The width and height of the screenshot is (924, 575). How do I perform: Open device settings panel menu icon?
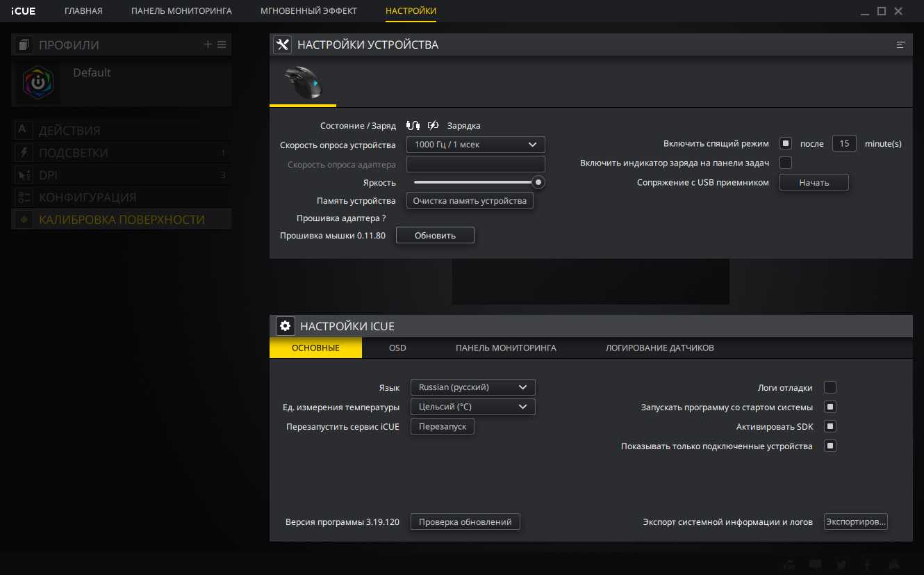tap(901, 44)
